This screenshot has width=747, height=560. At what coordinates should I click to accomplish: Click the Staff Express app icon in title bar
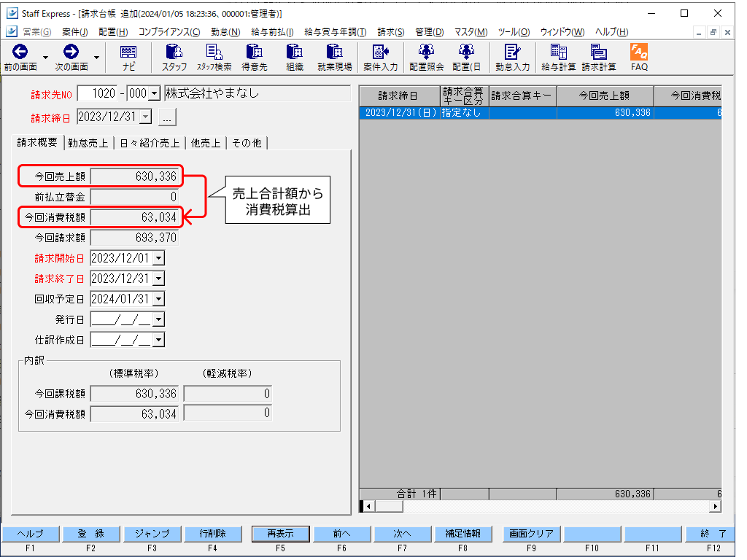point(12,13)
